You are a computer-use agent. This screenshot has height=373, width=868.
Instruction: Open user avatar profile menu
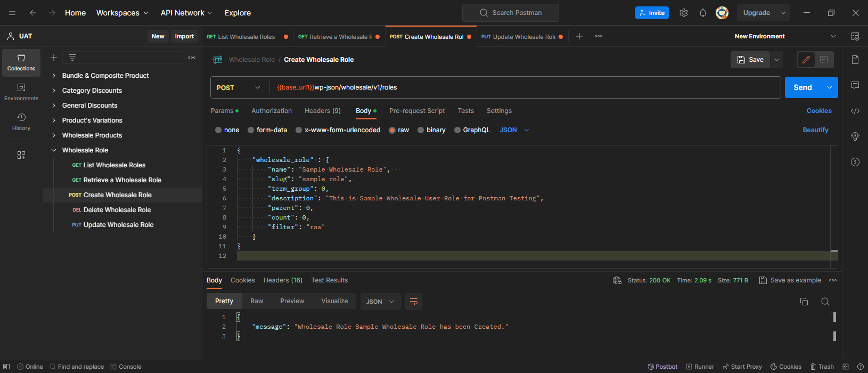pos(722,13)
